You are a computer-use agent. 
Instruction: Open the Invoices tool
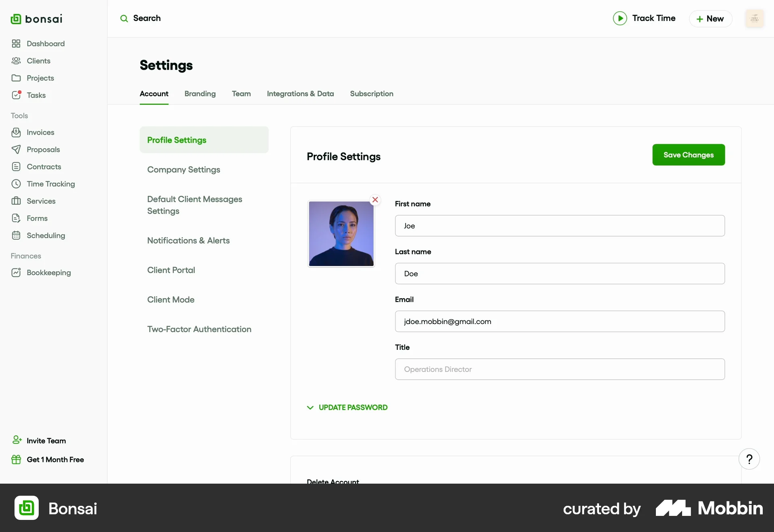(x=40, y=132)
